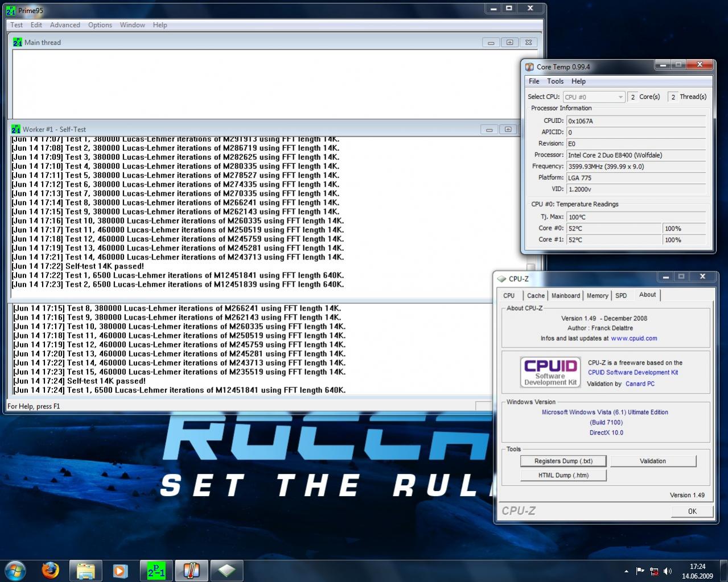Click Worker #1 vertical scrollbar
Image resolution: width=728 pixels, height=582 pixels.
(530, 267)
